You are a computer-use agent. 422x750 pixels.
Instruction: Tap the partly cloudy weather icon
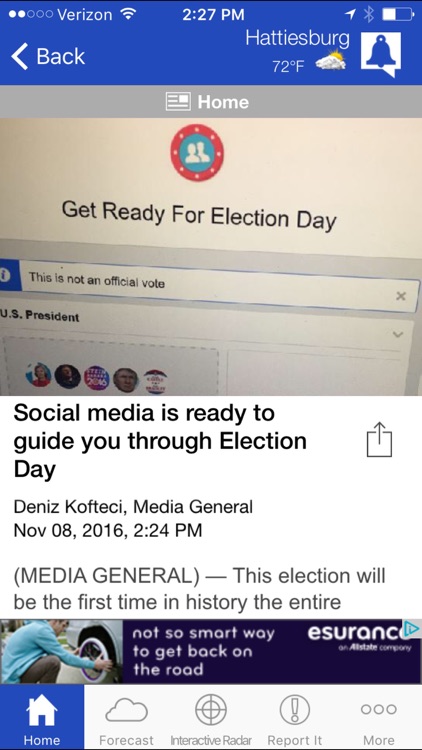(331, 61)
